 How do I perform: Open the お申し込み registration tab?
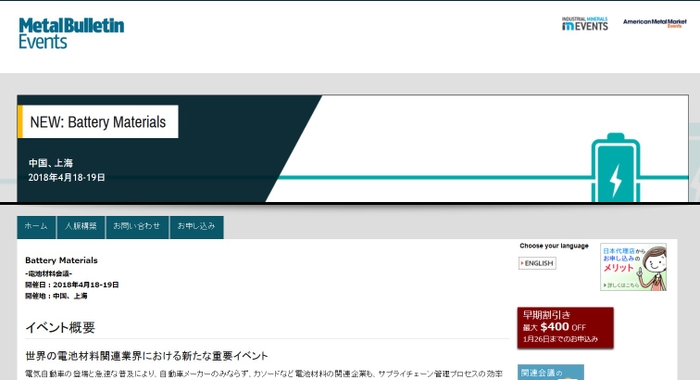point(196,227)
